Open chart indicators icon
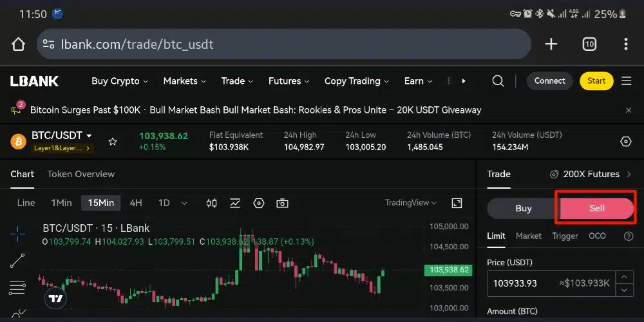The height and width of the screenshot is (322, 644). 235,203
